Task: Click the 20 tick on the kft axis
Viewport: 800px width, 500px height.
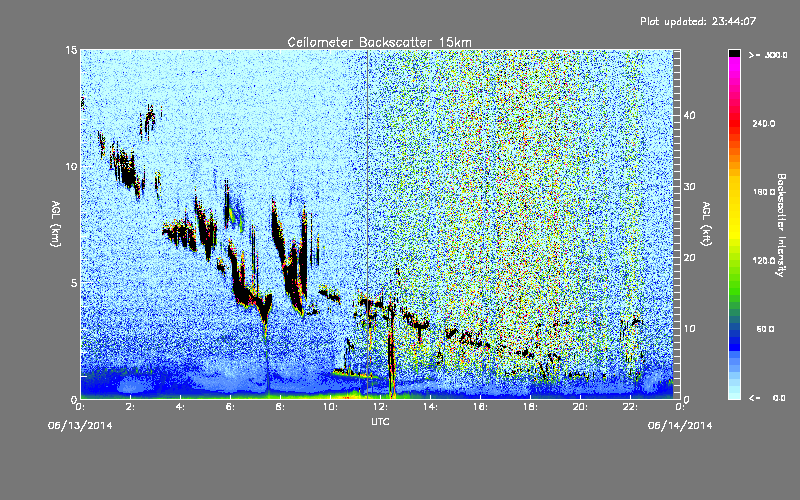Action: (x=689, y=258)
